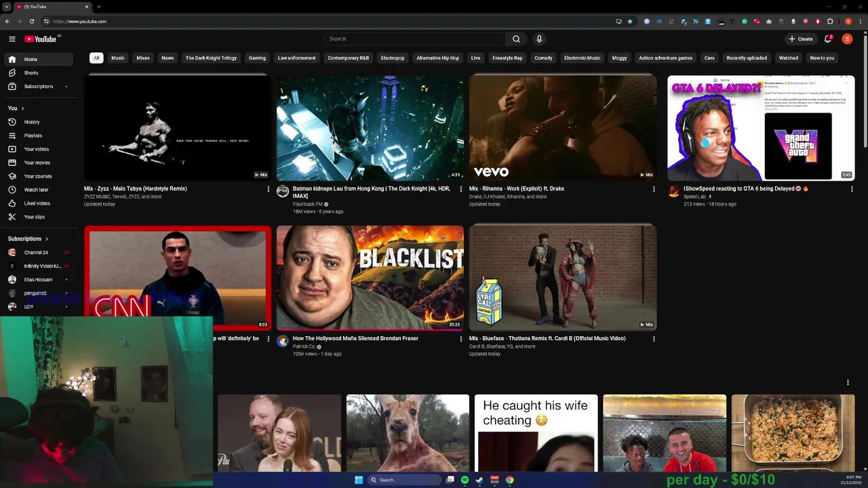Click the Create button
Image resolution: width=868 pixels, height=488 pixels.
(801, 39)
